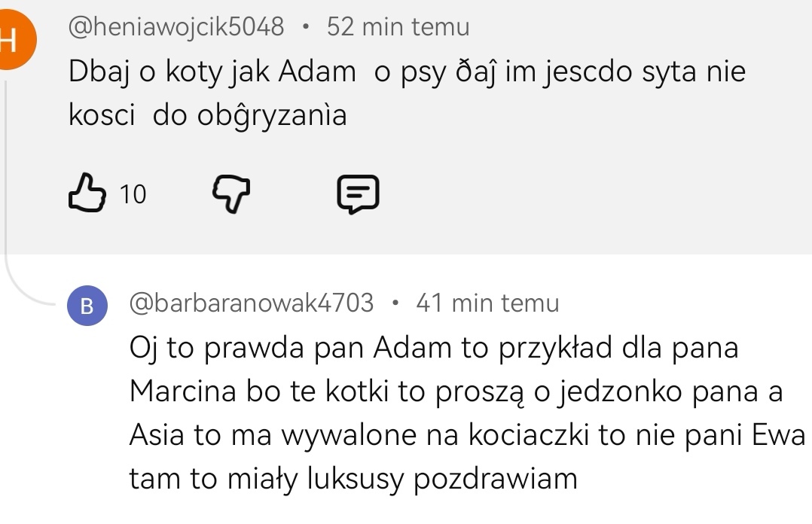Tap the reply line mentioning Marcina
Viewport: 812px width, 524px height.
[456, 391]
